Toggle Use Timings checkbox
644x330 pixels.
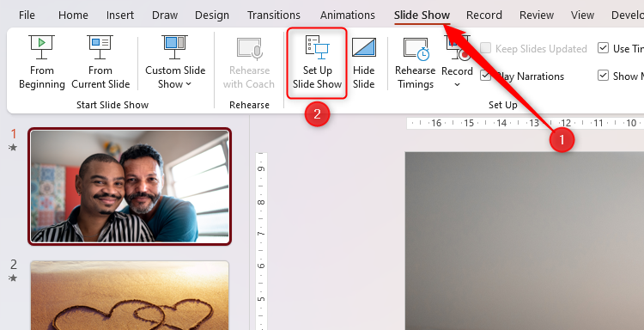pos(603,48)
